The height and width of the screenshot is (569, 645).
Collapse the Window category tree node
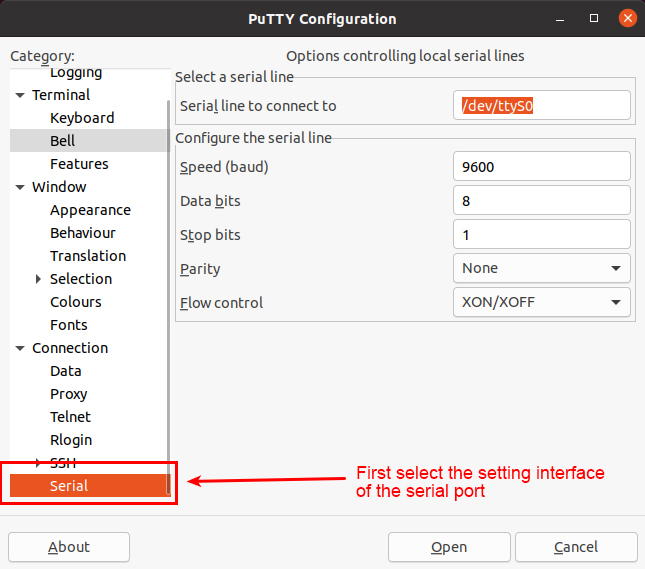(20, 188)
